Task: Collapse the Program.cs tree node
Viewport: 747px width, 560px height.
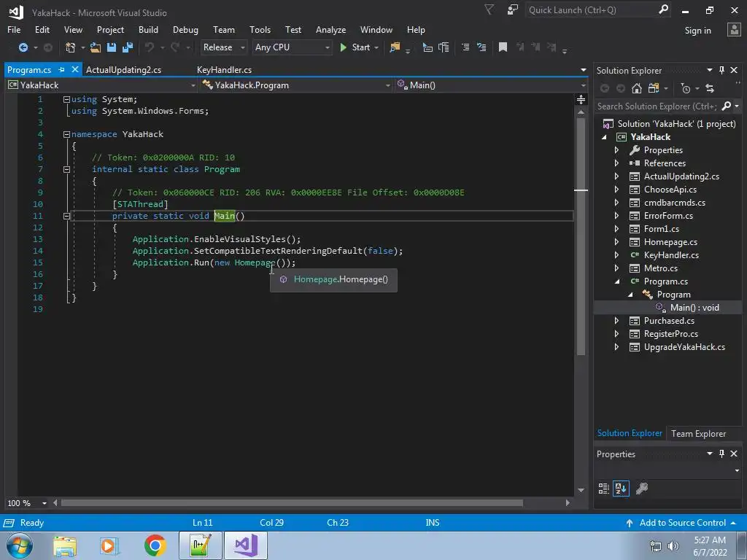Action: (x=617, y=281)
